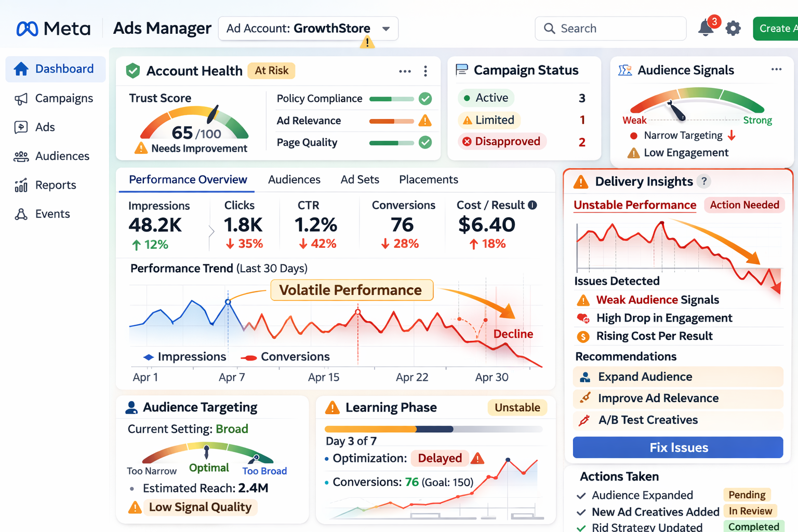
Task: Click the Cost / Result info icon
Action: click(x=533, y=205)
